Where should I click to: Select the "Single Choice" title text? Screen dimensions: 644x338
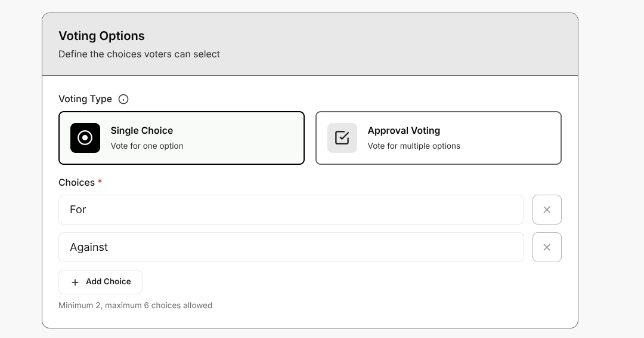pos(142,131)
